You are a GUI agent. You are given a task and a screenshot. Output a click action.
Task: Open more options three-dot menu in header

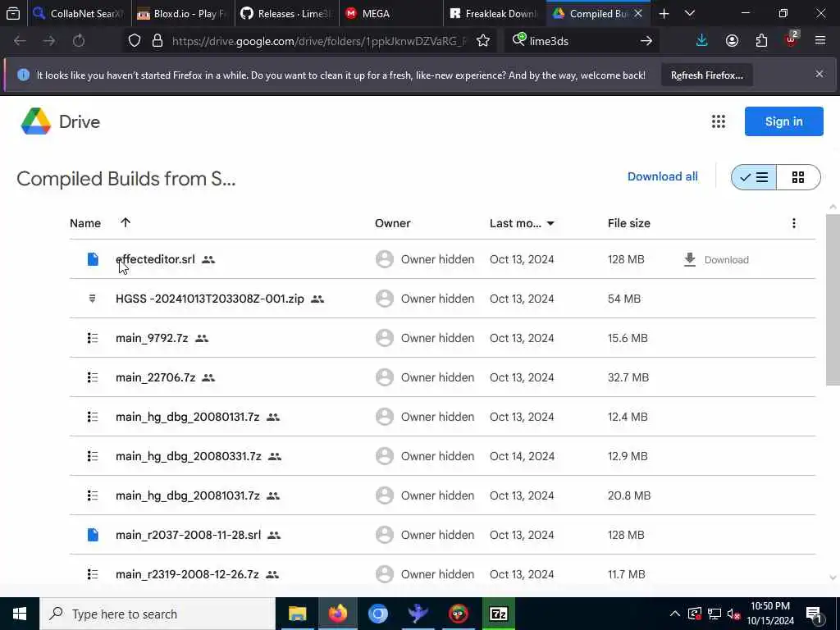794,223
